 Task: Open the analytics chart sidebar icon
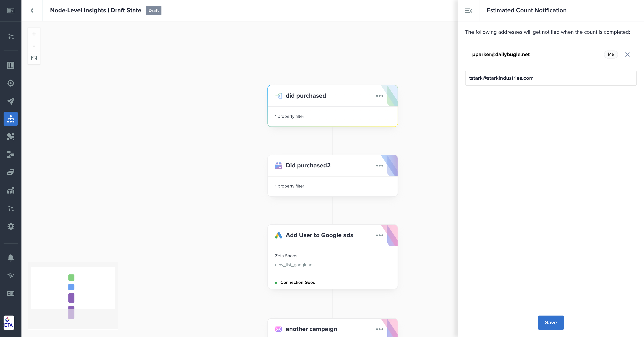[11, 191]
